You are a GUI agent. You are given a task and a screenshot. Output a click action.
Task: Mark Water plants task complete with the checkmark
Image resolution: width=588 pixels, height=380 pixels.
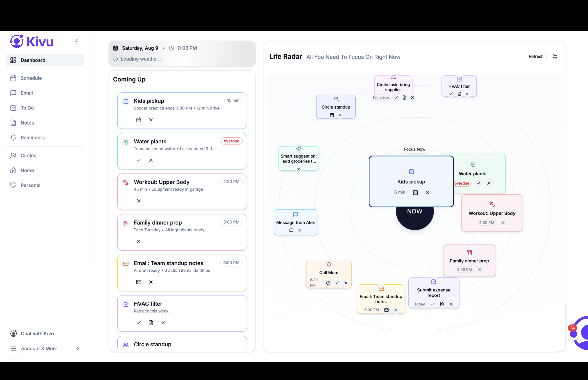[x=138, y=160]
